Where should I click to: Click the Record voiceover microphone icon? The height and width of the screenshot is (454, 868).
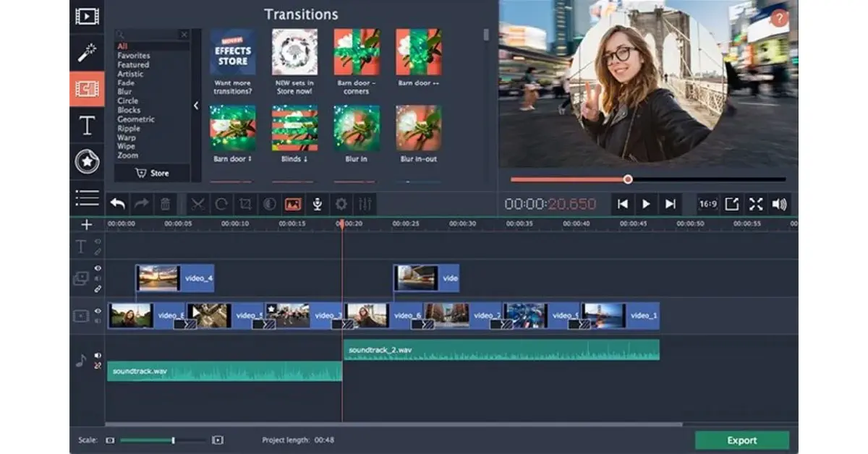[x=317, y=205]
